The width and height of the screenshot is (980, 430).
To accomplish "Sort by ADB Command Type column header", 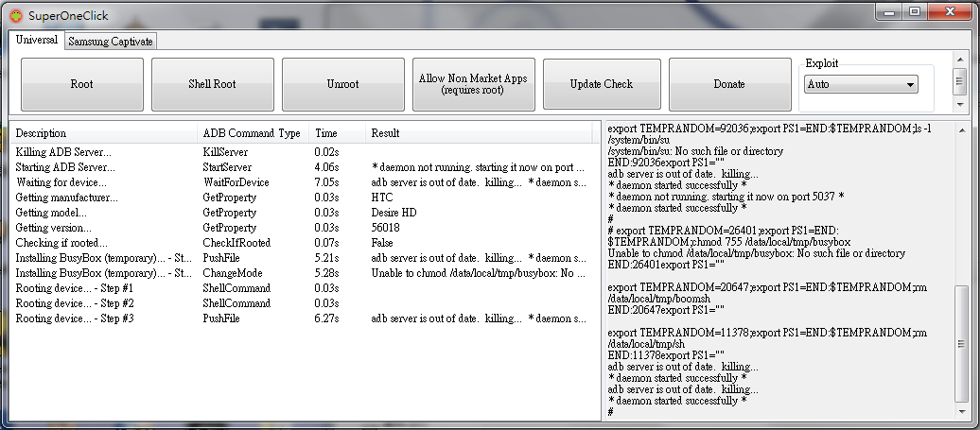I will pos(254,133).
